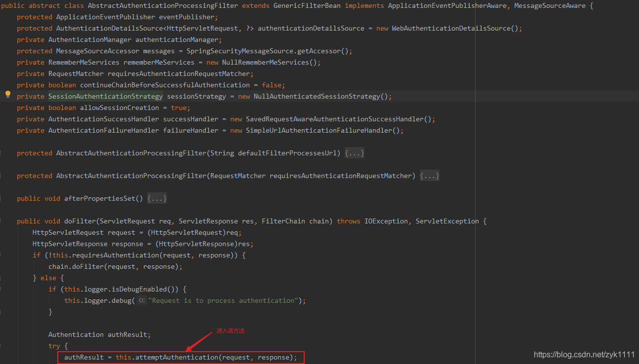This screenshot has height=364, width=639.
Task: Click rememberMeServices field name
Action: click(159, 63)
